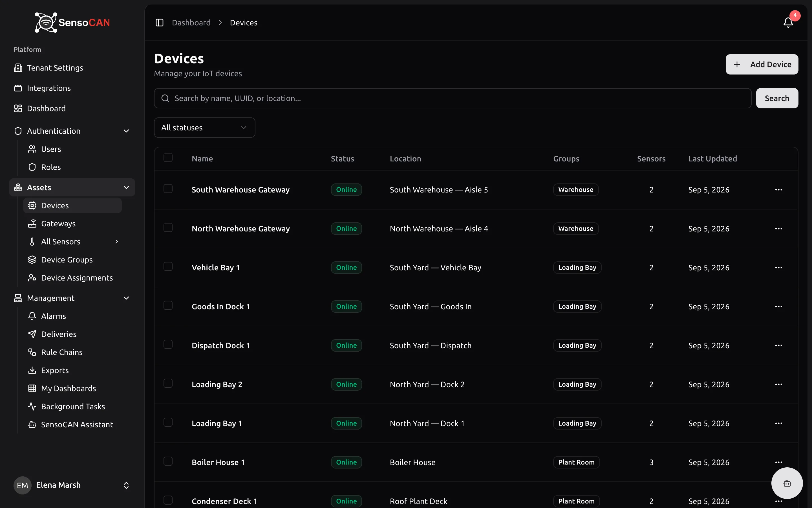Viewport: 812px width, 508px height.
Task: Click the Plant Room badge for Boiler House 1
Action: tap(576, 463)
